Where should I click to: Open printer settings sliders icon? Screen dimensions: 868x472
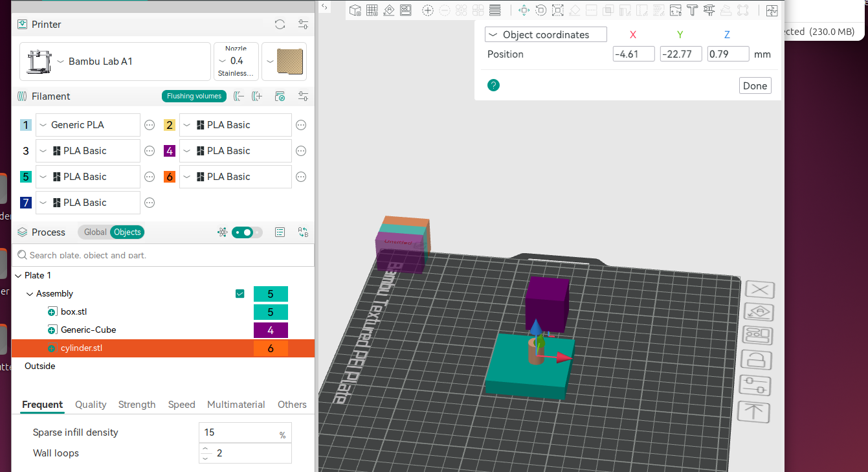click(303, 25)
